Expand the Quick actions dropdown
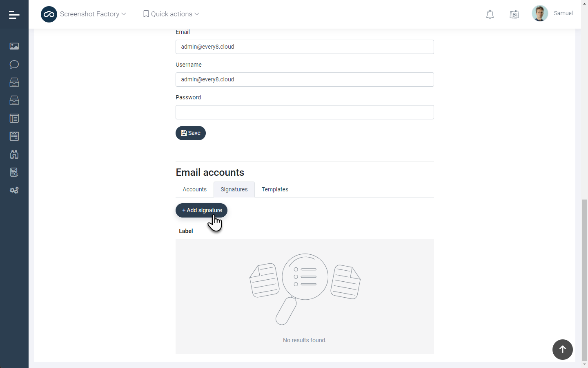The height and width of the screenshot is (368, 588). [x=171, y=14]
